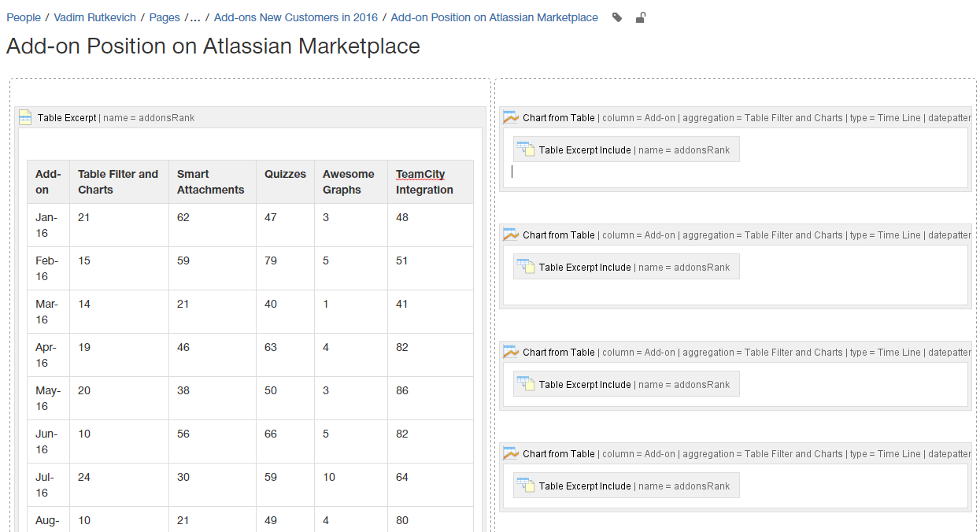Click Table Excerpt Include icon in second chart
This screenshot has height=532, width=980.
coord(526,266)
